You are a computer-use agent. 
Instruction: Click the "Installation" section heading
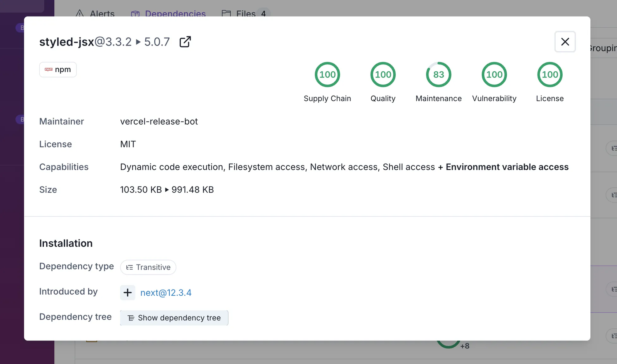pos(66,243)
